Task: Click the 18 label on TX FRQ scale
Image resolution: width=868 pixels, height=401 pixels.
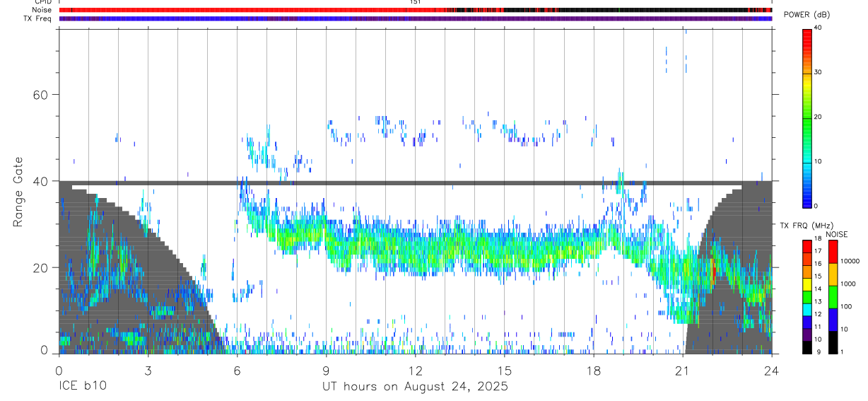Action: (818, 239)
